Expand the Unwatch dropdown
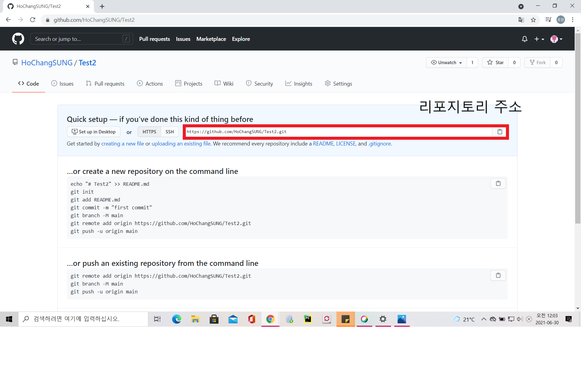Image resolution: width=581 pixels, height=392 pixels. (x=446, y=63)
